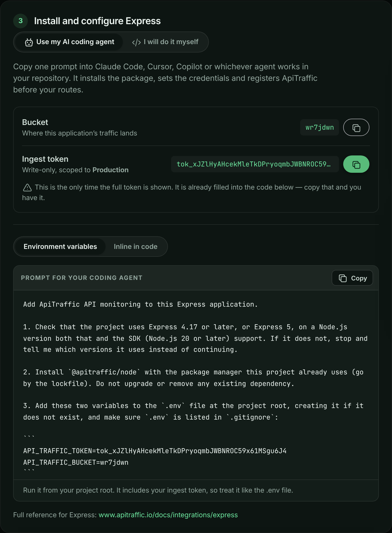Screen dimensions: 392x533
Task: Click the API_TRAFFIC_TOKEN line in prompt
Action: 155,451
